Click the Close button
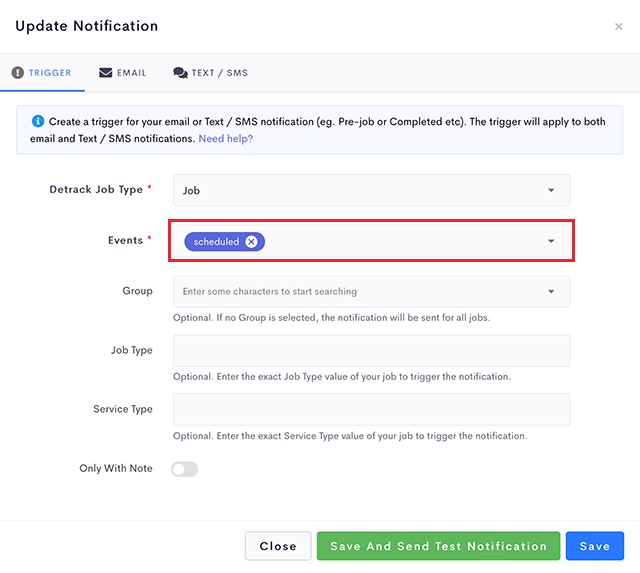This screenshot has height=573, width=640. [278, 546]
